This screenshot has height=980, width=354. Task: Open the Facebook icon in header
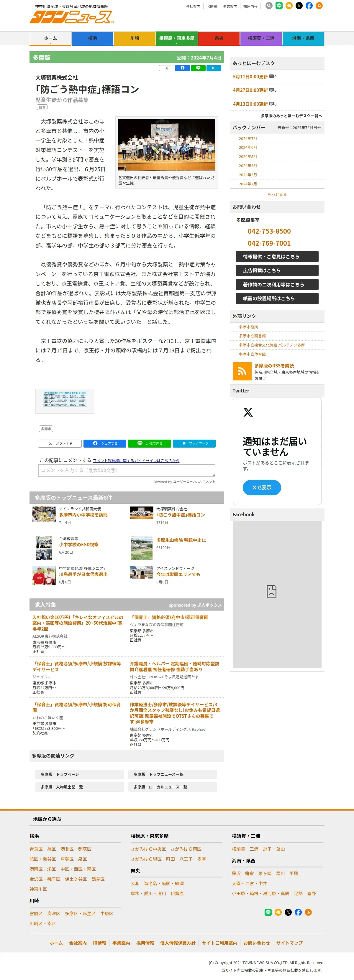pos(309,6)
